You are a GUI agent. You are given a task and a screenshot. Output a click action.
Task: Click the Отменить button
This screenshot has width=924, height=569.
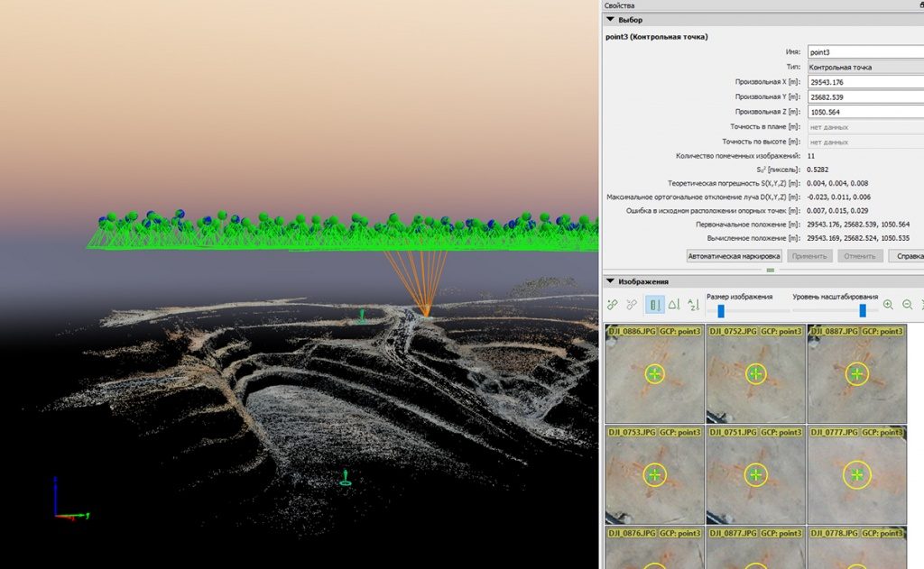(860, 256)
